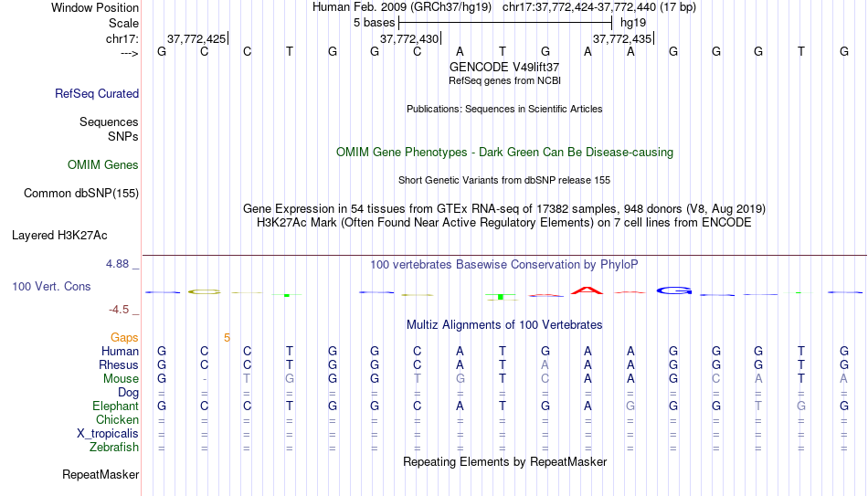Select the Rhesus species row label
868x496 pixels.
click(x=119, y=364)
